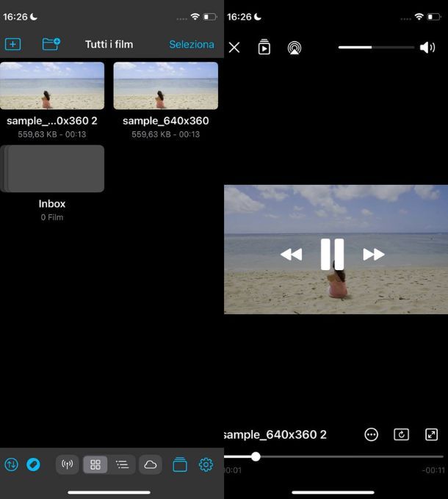
Task: Open the sort arrows icon
Action: (11, 465)
